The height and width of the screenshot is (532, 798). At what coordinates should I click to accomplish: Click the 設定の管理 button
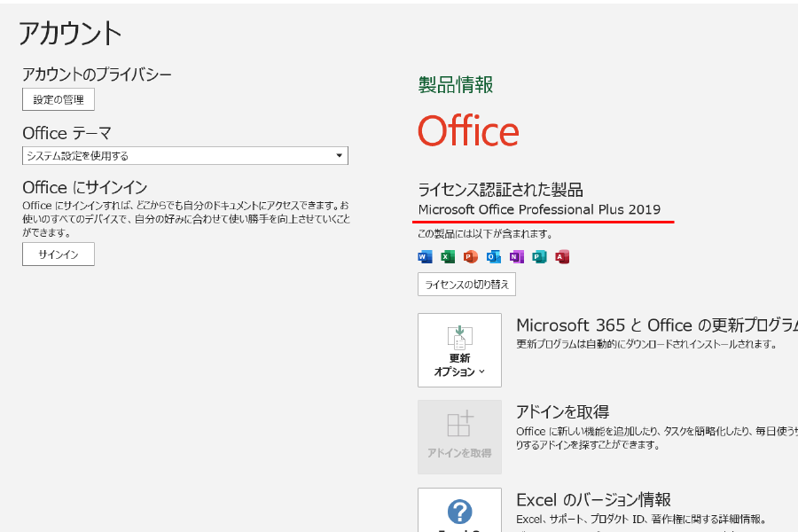(x=59, y=100)
